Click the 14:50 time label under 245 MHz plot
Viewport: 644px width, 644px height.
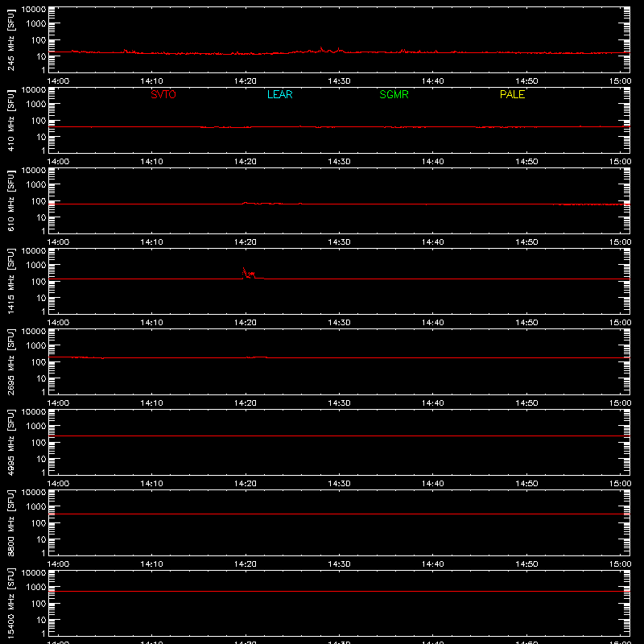[x=526, y=81]
